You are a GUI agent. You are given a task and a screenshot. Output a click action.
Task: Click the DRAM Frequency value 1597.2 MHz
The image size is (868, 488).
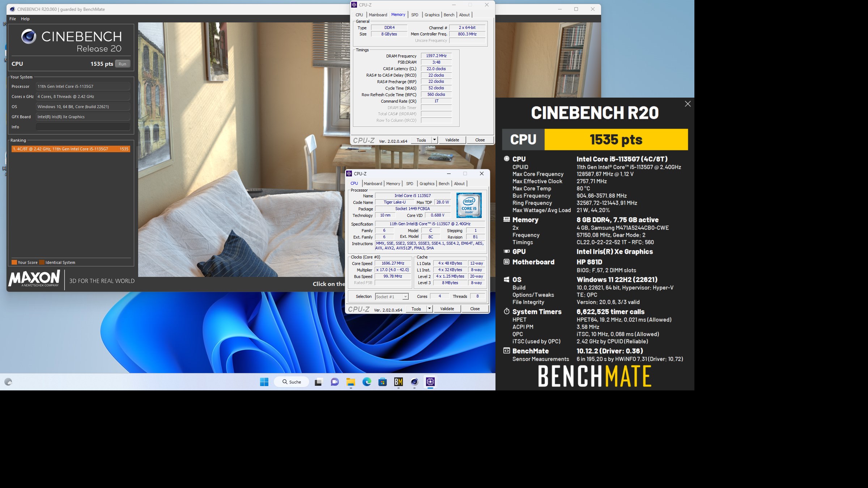tap(436, 56)
